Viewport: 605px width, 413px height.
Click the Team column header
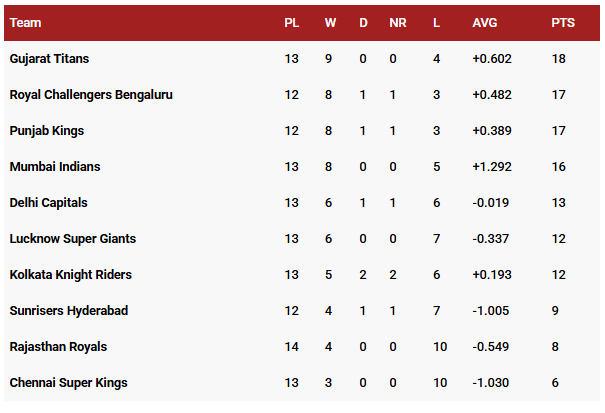pos(25,22)
